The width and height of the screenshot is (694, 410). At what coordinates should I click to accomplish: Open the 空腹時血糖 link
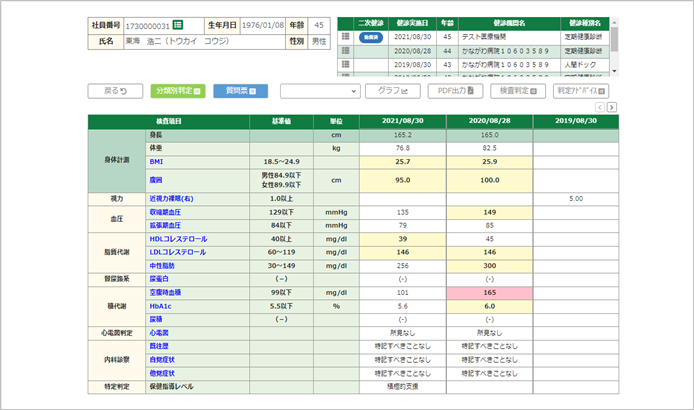165,293
